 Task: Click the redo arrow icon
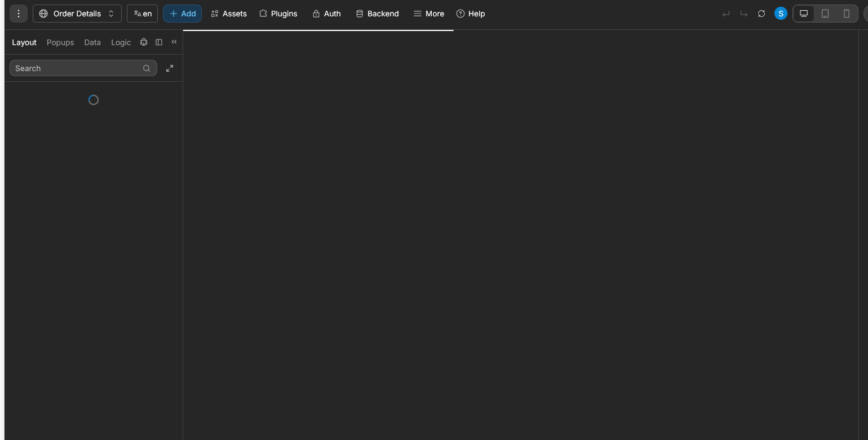pyautogui.click(x=743, y=14)
